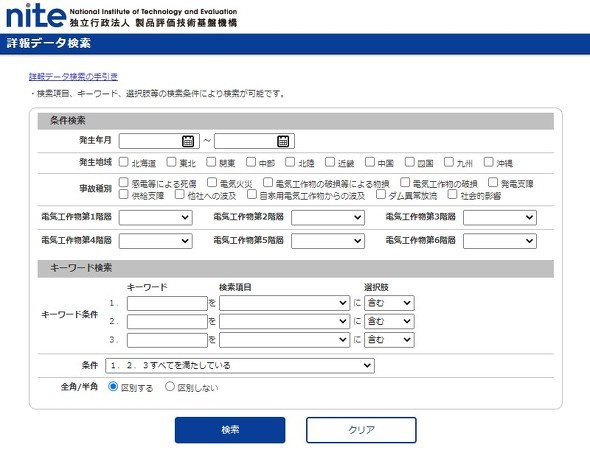Viewport: 590px width, 450px height.
Task: Tick 発電支障 accident type
Action: point(493,182)
